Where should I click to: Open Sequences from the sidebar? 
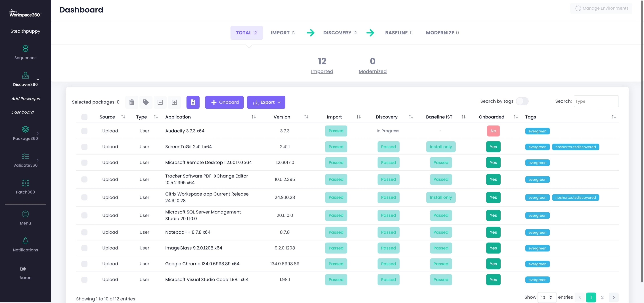25,52
